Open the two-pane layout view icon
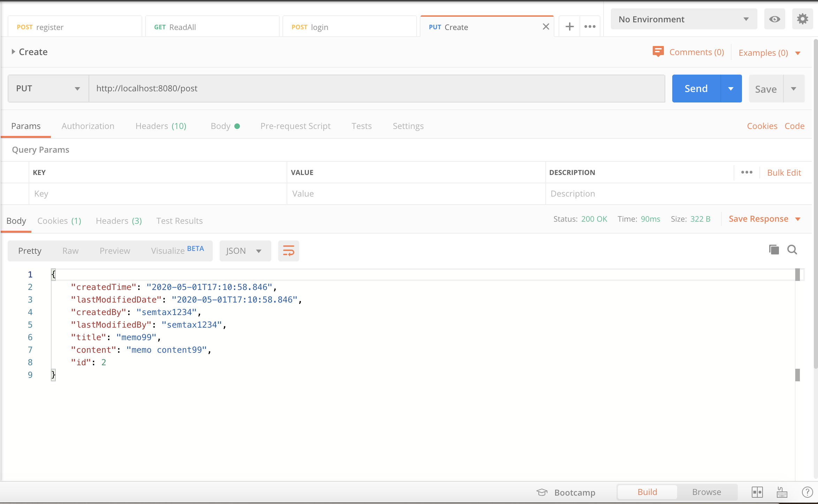Viewport: 818px width, 504px height. (757, 492)
